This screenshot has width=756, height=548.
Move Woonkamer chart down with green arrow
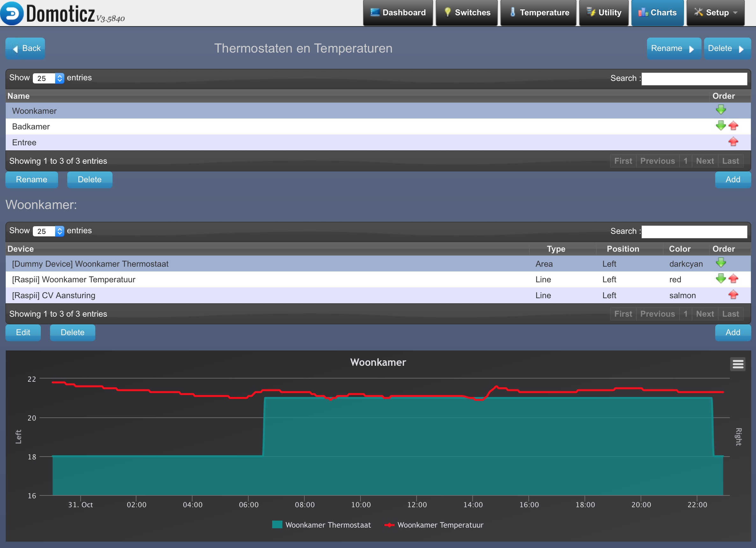721,110
